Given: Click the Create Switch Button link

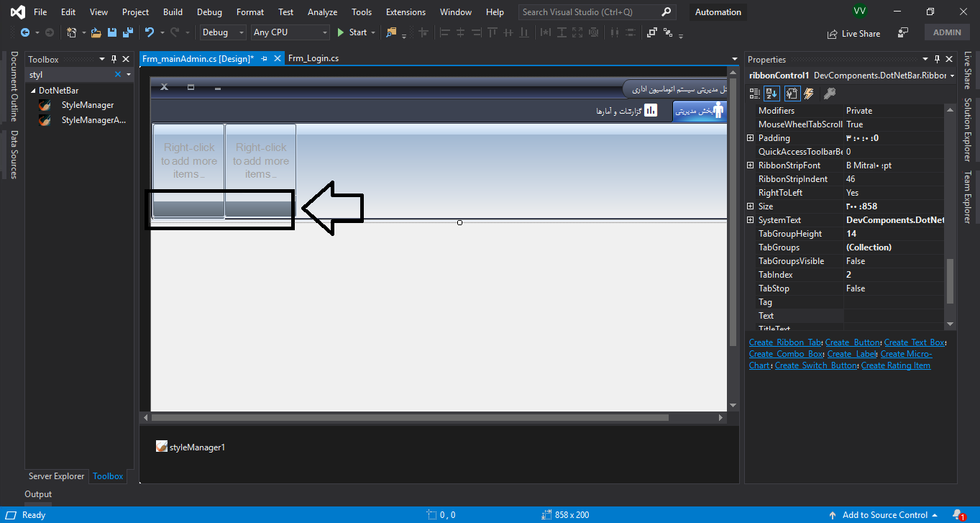Looking at the screenshot, I should click(x=816, y=365).
